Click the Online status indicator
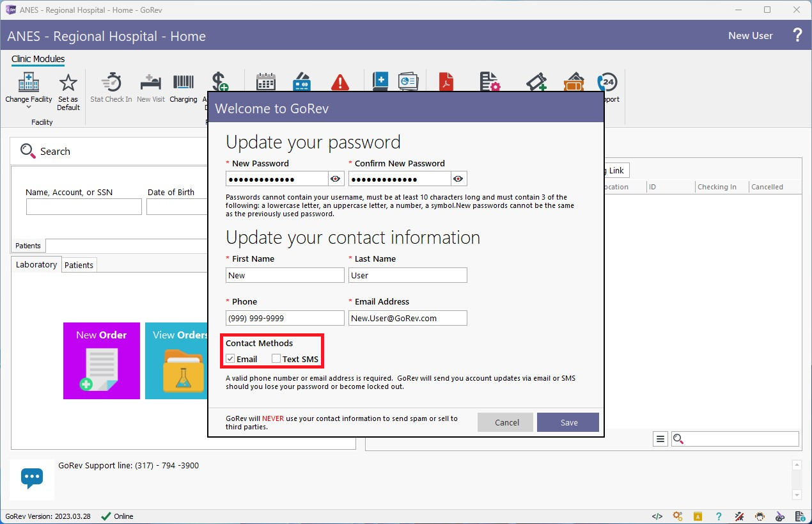The height and width of the screenshot is (524, 812). pyautogui.click(x=118, y=516)
